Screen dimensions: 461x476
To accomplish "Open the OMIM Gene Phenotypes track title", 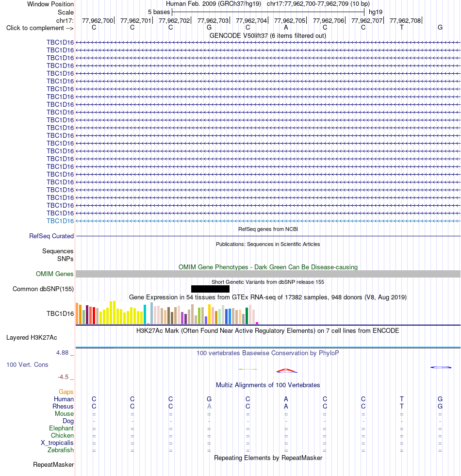I will 268,267.
